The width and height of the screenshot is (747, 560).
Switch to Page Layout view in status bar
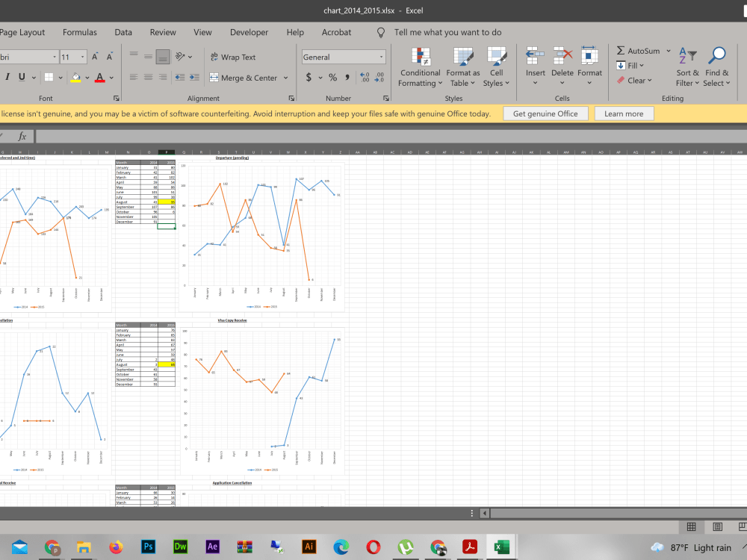pos(717,526)
